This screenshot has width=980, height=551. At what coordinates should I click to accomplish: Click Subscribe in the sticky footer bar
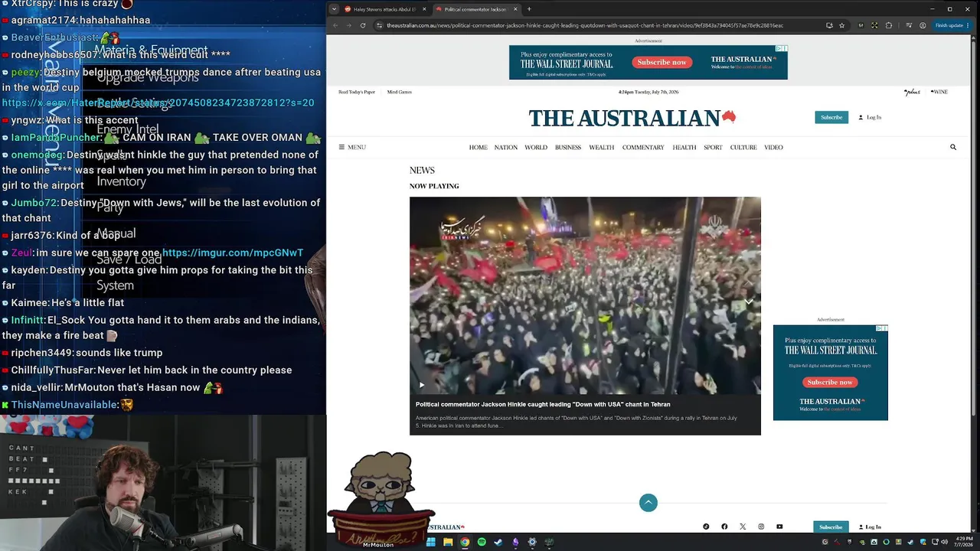831,527
